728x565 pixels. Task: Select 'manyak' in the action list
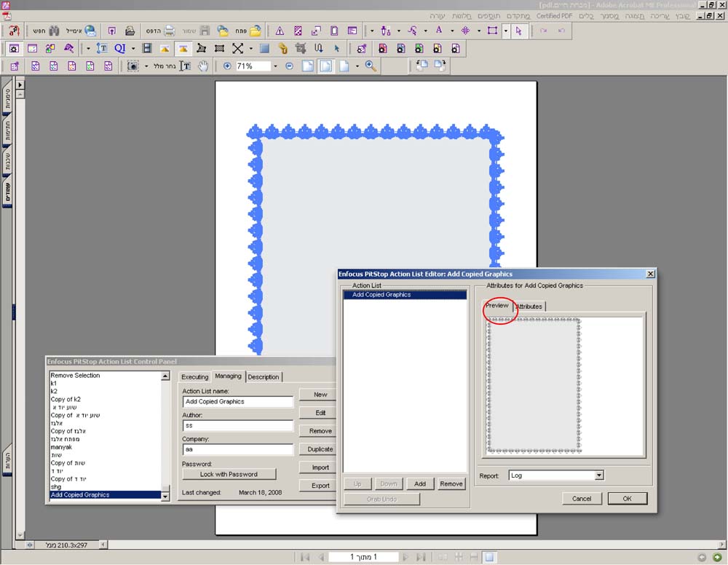coord(61,447)
